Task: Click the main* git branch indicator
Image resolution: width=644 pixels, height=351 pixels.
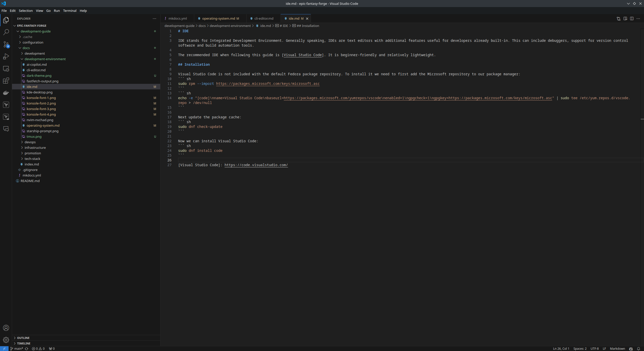Action: coord(17,349)
